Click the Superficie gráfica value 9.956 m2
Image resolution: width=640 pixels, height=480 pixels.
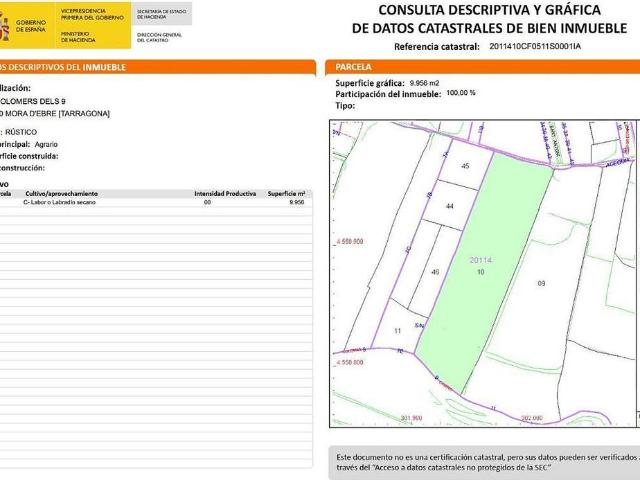[424, 83]
